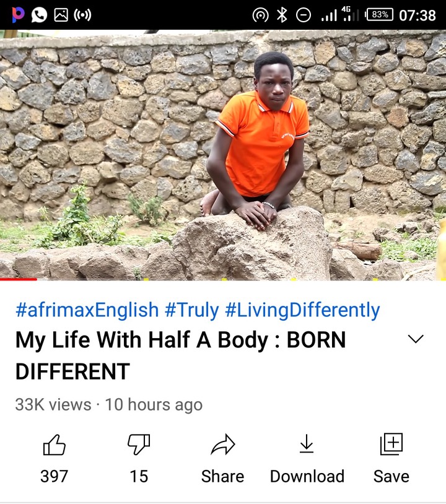Image resolution: width=446 pixels, height=504 pixels.
Task: Expand video description with chevron arrow
Action: 416,339
